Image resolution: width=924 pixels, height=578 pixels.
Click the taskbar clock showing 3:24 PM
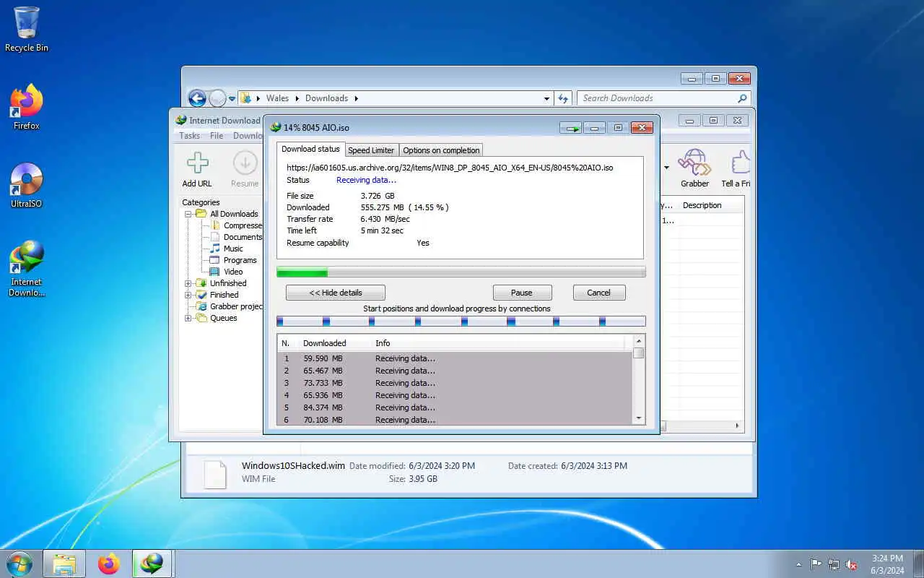tap(887, 564)
